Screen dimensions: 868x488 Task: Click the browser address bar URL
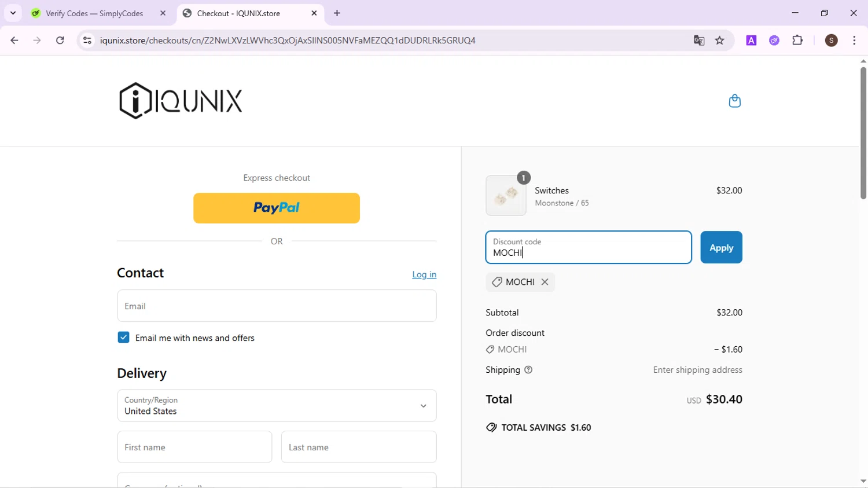(288, 41)
